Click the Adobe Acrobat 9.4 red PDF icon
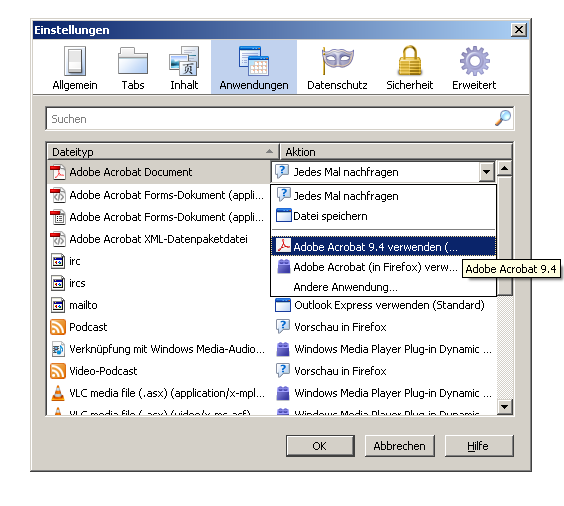 (x=283, y=246)
